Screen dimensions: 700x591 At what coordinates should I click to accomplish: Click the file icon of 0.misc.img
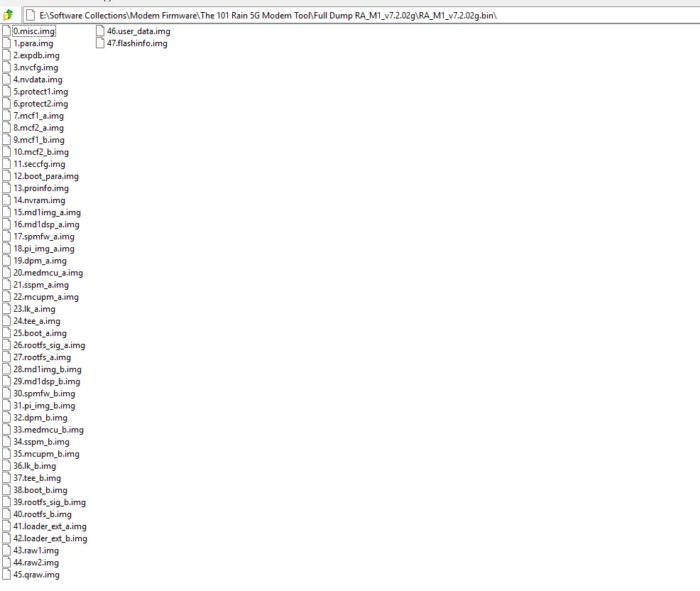[x=6, y=31]
